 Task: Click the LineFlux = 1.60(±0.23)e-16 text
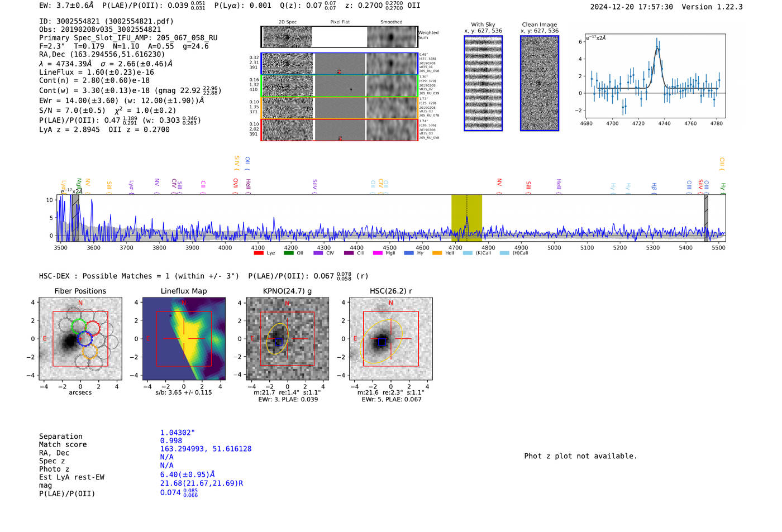coord(97,73)
